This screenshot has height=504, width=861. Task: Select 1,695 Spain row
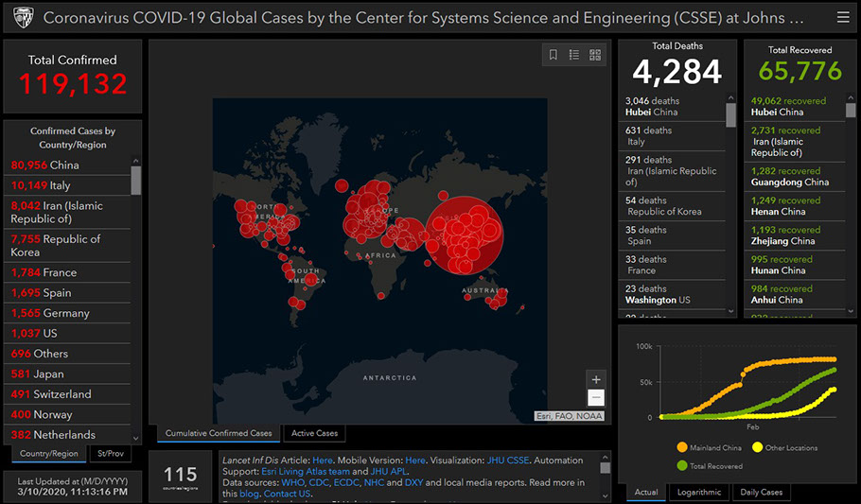point(67,292)
